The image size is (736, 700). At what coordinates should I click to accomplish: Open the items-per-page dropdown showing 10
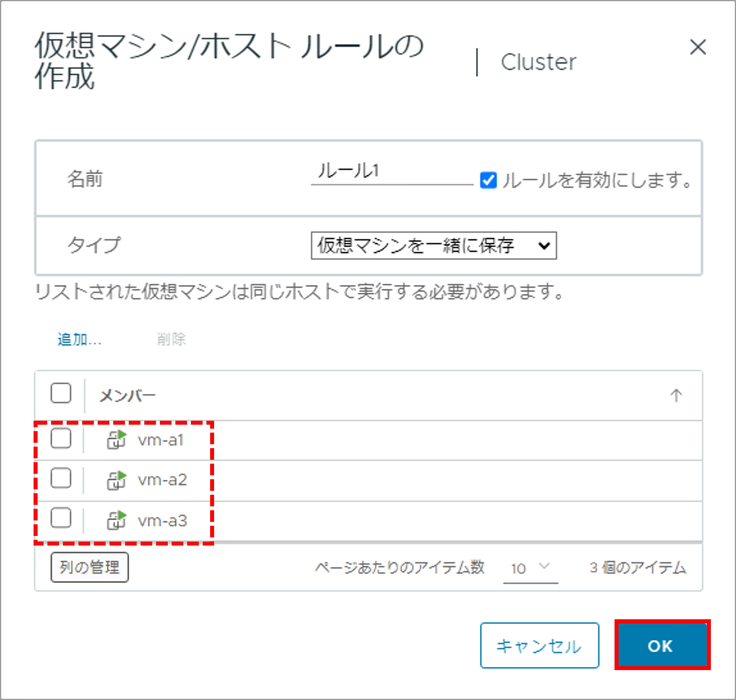pyautogui.click(x=530, y=568)
